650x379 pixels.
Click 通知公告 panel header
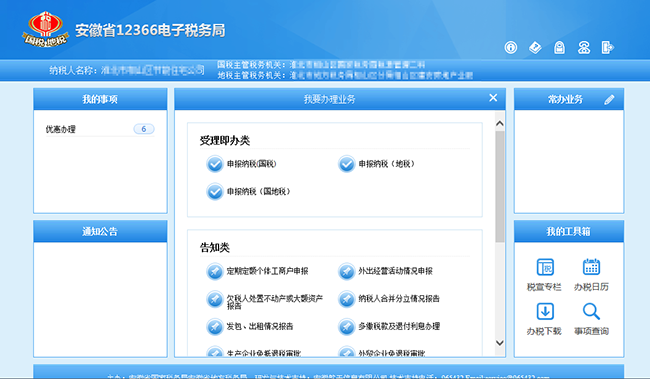[100, 231]
